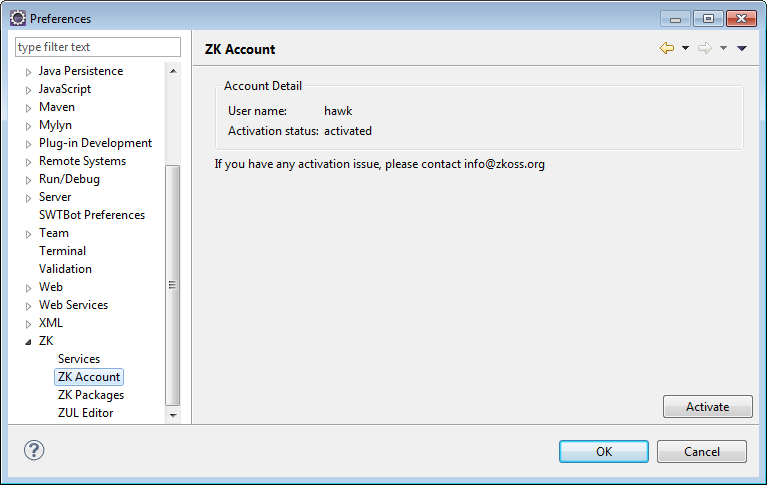Click the Activate button
767x485 pixels.
[x=707, y=407]
